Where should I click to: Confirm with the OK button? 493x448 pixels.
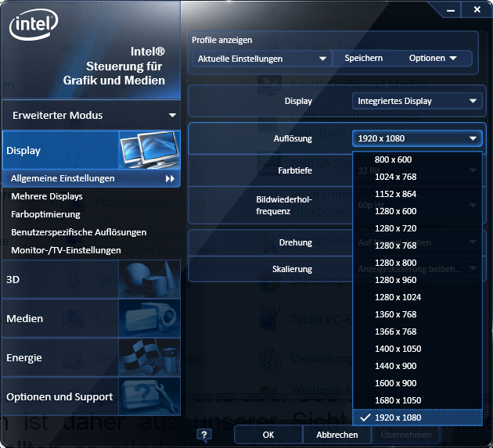point(268,435)
